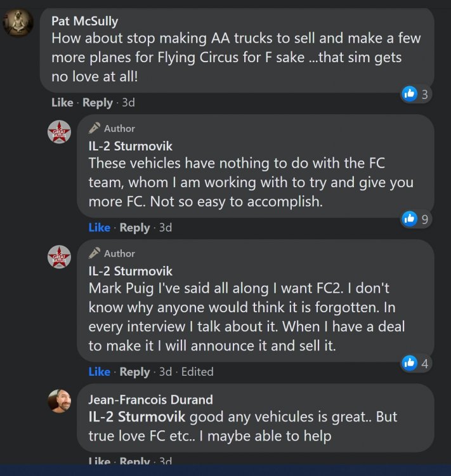This screenshot has width=451, height=476.
Task: Click bold IL-2 Sturmovik mention in Durand's comment
Action: [137, 417]
